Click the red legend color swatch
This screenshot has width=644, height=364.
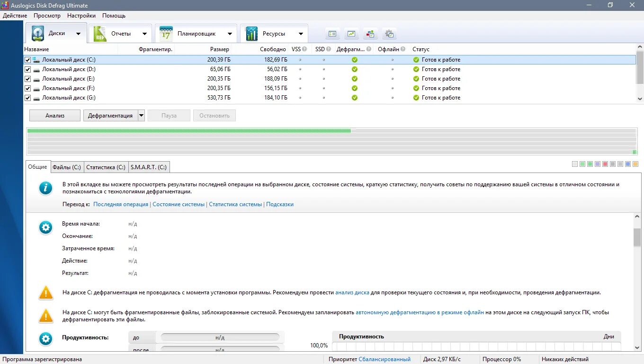pyautogui.click(x=605, y=164)
